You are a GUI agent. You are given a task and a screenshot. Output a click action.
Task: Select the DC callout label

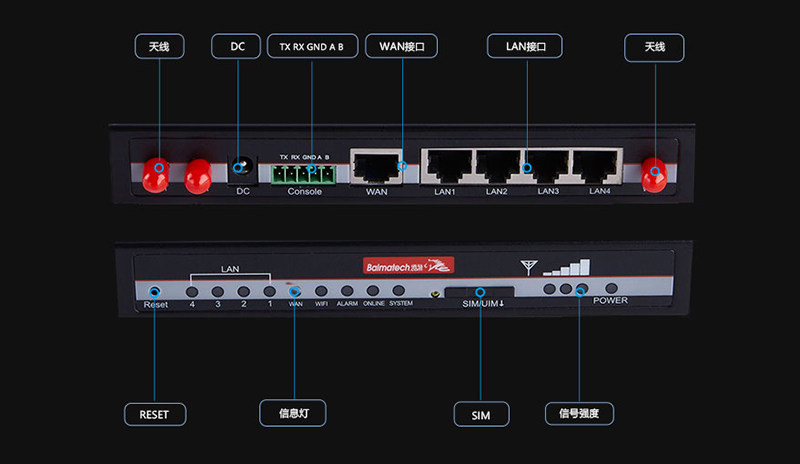[236, 46]
